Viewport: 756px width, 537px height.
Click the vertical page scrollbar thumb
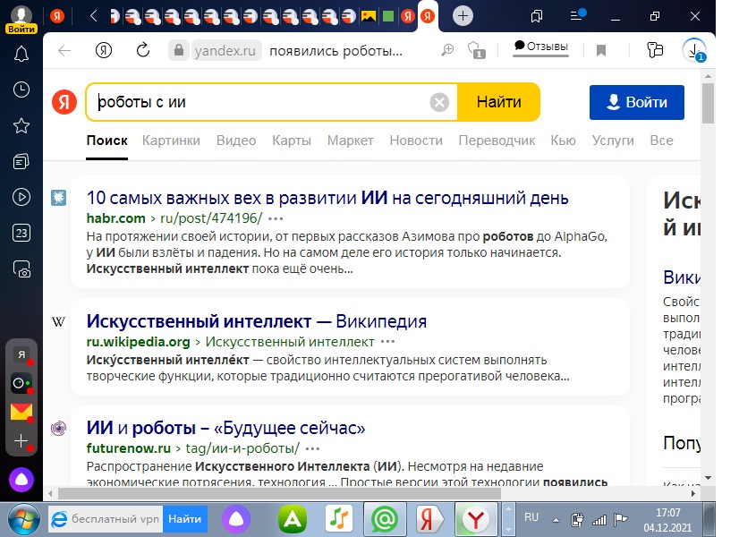(x=708, y=103)
